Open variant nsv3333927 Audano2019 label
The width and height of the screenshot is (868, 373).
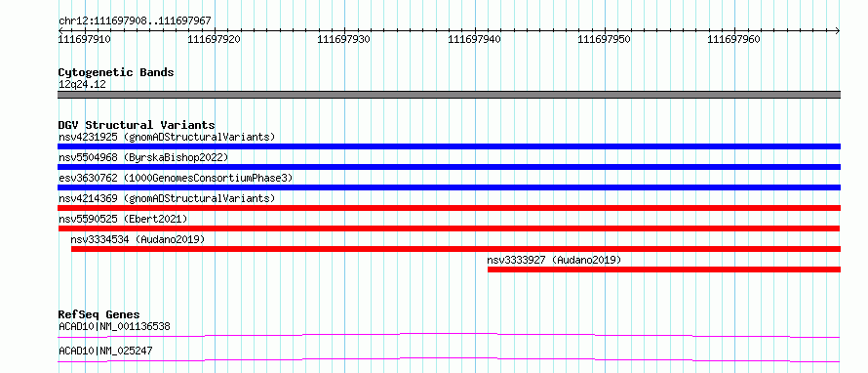click(x=554, y=260)
